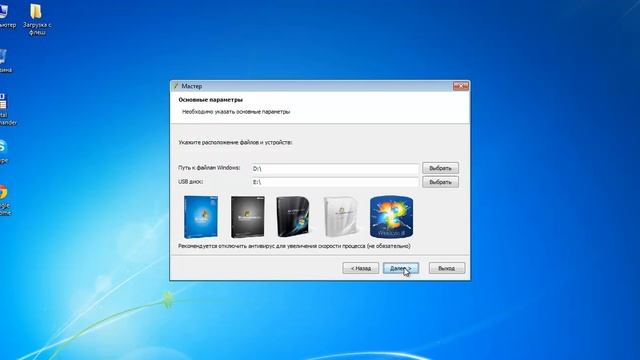Viewport: 640px width, 360px height.
Task: Click Выбрать next to USB диск
Action: pyautogui.click(x=440, y=182)
